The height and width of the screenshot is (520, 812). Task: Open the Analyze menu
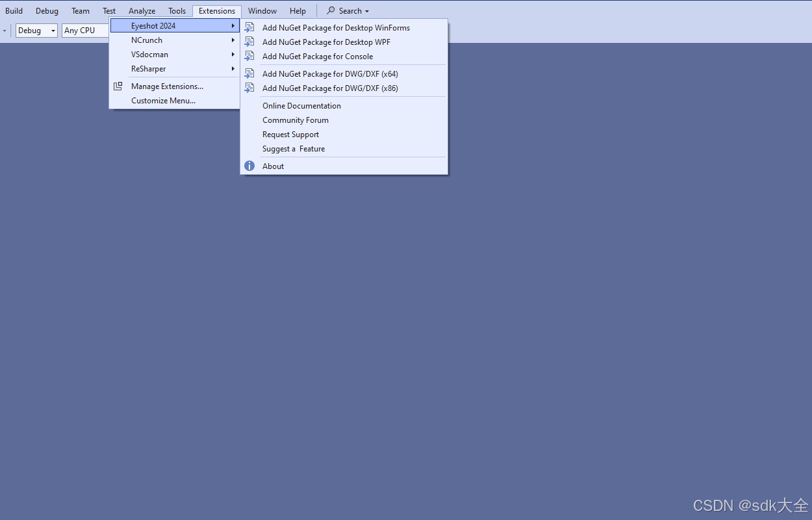point(142,10)
